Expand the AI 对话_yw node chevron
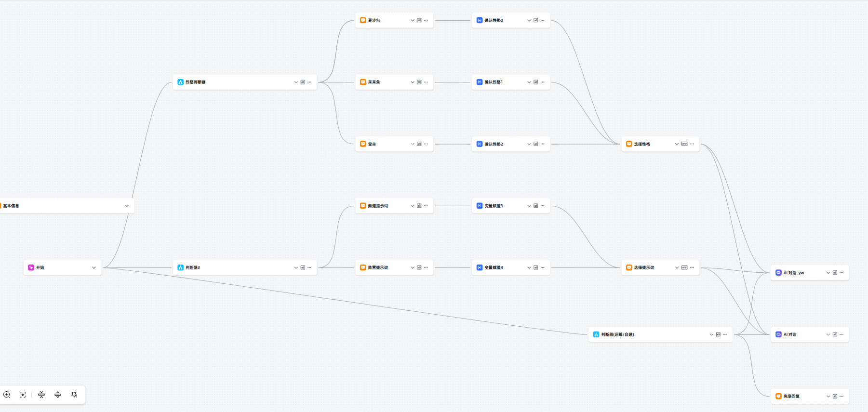This screenshot has width=868, height=412. pos(828,273)
